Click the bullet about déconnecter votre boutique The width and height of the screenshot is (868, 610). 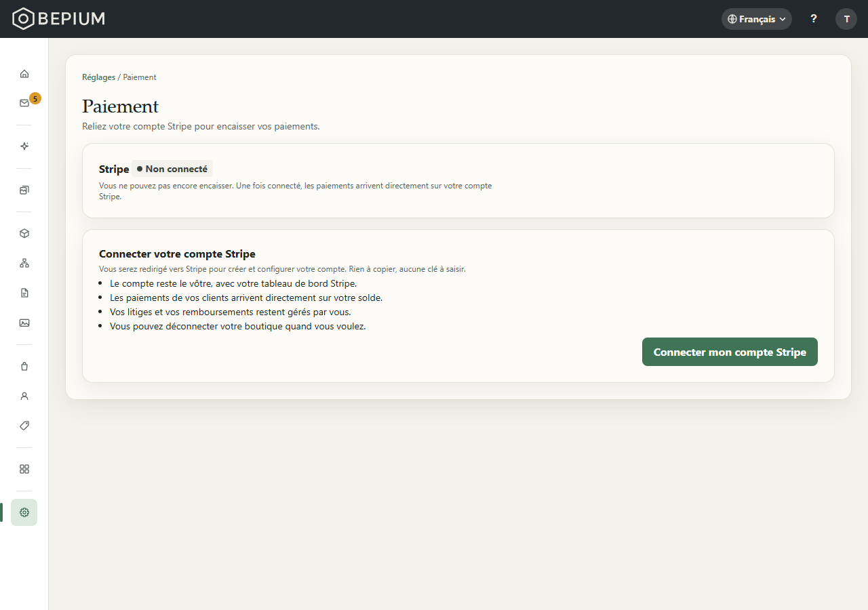(x=238, y=326)
